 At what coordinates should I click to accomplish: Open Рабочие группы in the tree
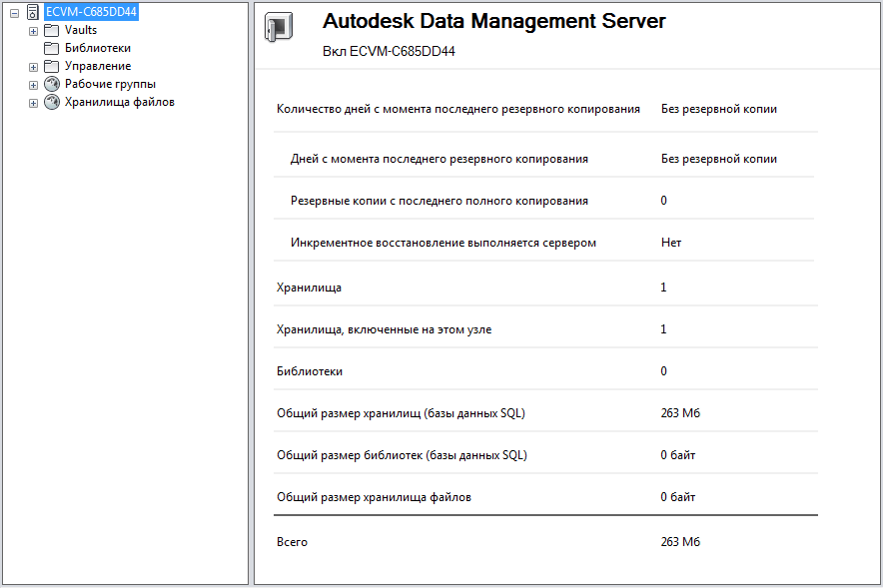[x=110, y=84]
